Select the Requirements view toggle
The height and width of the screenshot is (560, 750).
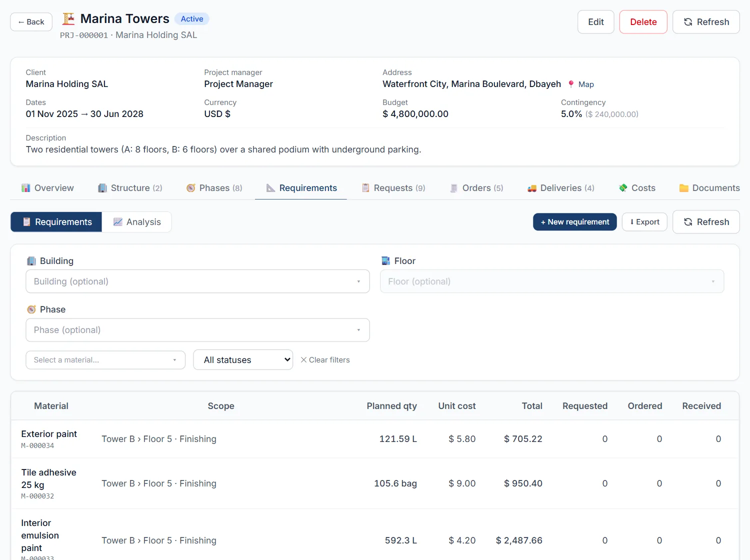(56, 222)
